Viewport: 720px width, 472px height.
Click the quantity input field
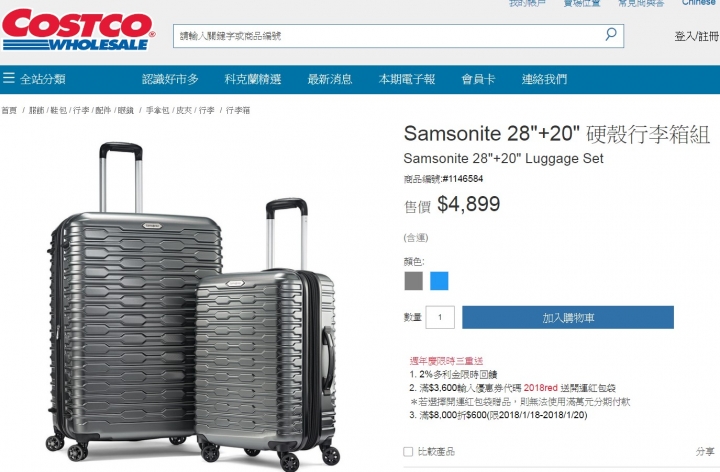440,317
